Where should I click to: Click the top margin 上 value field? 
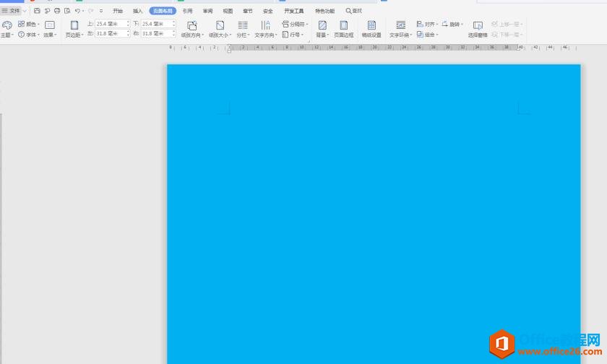[111, 24]
